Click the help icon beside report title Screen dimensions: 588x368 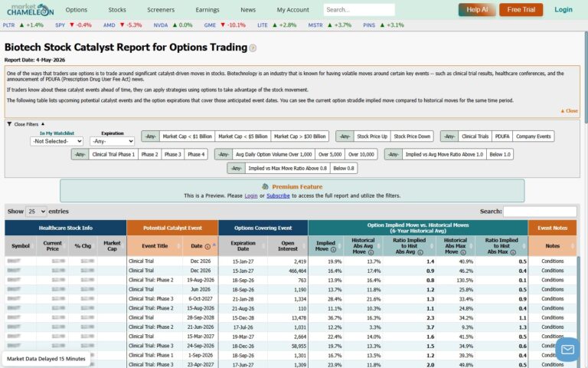tap(253, 48)
